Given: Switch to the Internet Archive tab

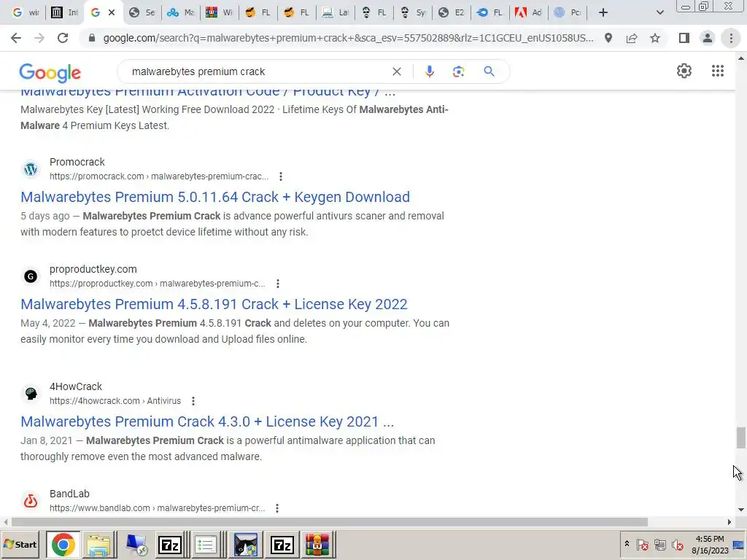Looking at the screenshot, I should 64,12.
